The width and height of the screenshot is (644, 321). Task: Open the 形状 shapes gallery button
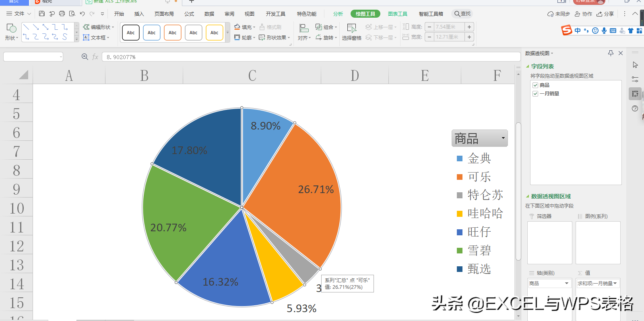(11, 32)
